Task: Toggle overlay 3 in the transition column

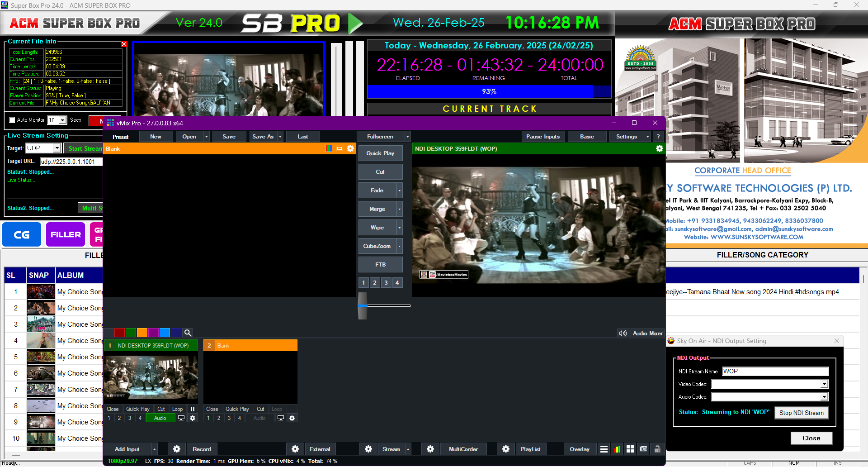Action: click(x=386, y=283)
